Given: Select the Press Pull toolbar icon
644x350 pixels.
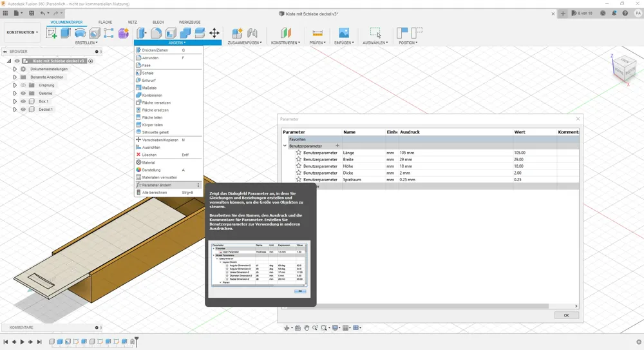Looking at the screenshot, I should [141, 33].
